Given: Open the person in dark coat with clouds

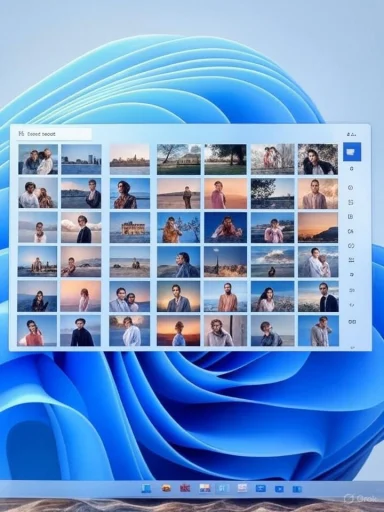Looking at the screenshot, I should pos(81,227).
